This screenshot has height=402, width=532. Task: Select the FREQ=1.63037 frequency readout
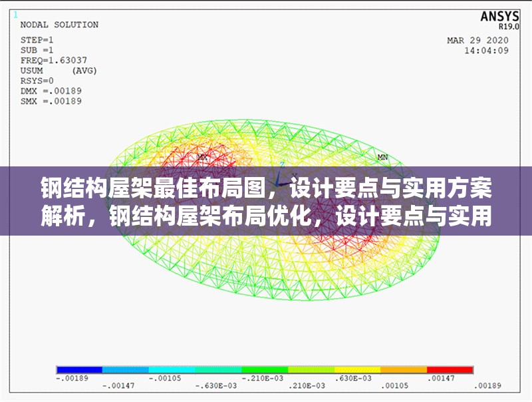coord(53,60)
